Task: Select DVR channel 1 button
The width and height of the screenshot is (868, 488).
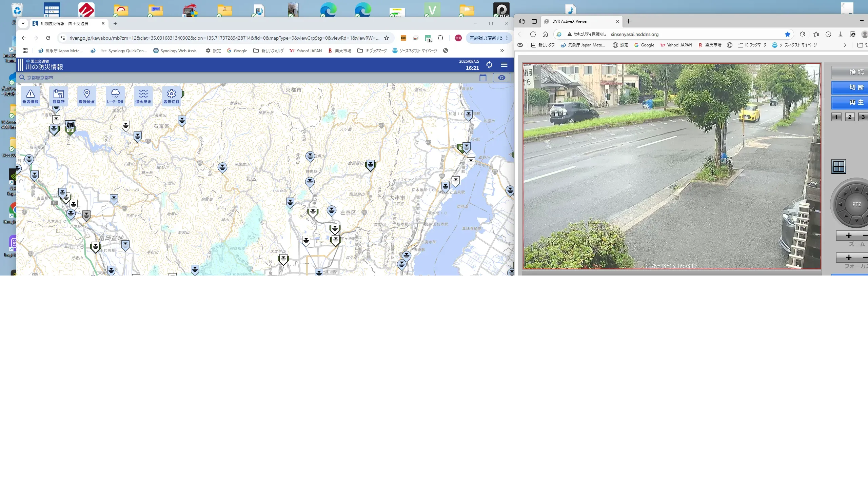Action: click(x=836, y=117)
